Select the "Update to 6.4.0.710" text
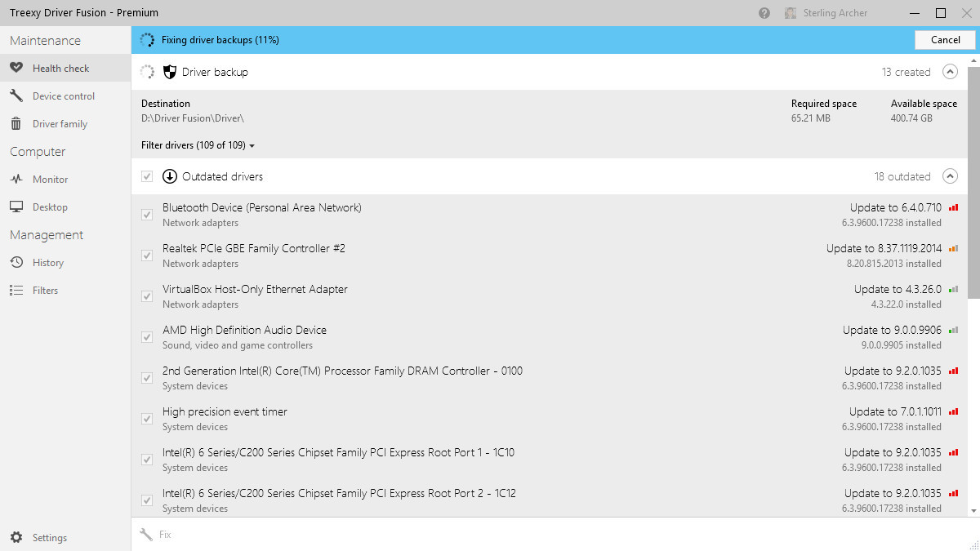980x551 pixels. (896, 207)
